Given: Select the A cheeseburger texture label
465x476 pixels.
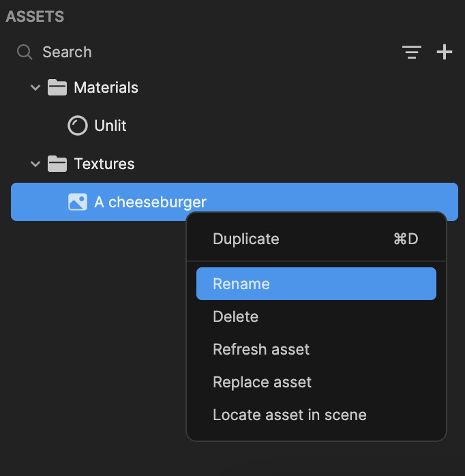Looking at the screenshot, I should click(x=150, y=202).
